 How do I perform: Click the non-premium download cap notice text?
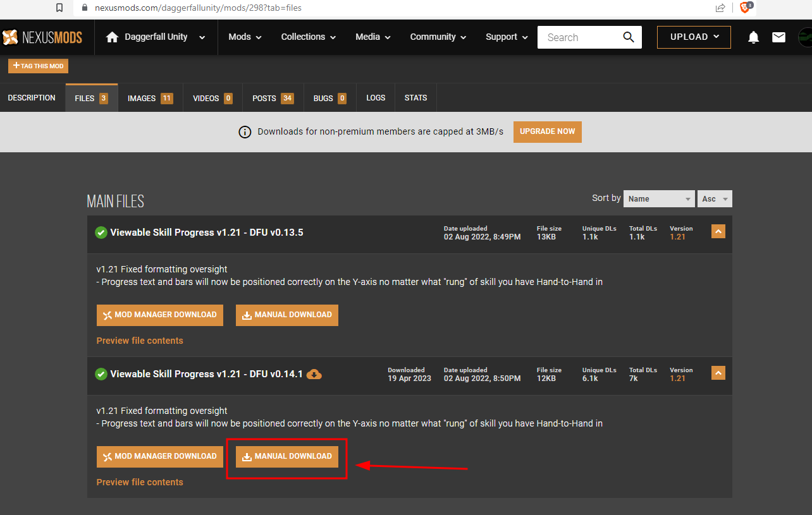pyautogui.click(x=381, y=132)
